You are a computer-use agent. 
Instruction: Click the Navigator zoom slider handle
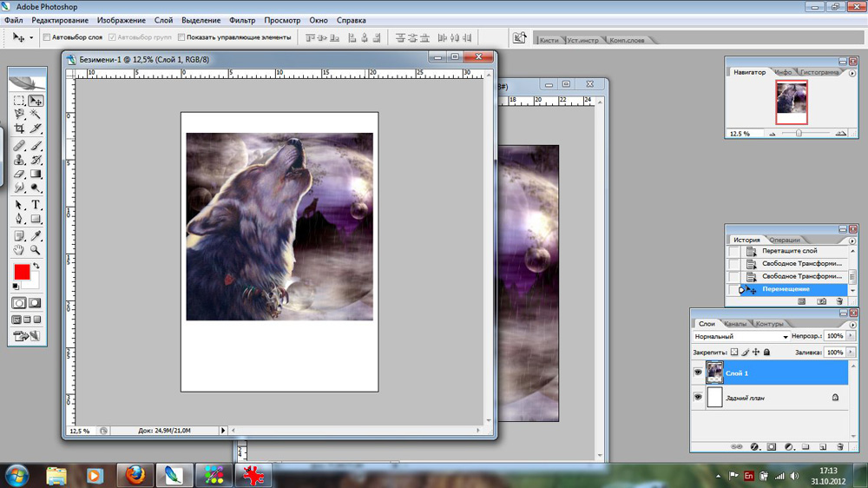tap(799, 133)
